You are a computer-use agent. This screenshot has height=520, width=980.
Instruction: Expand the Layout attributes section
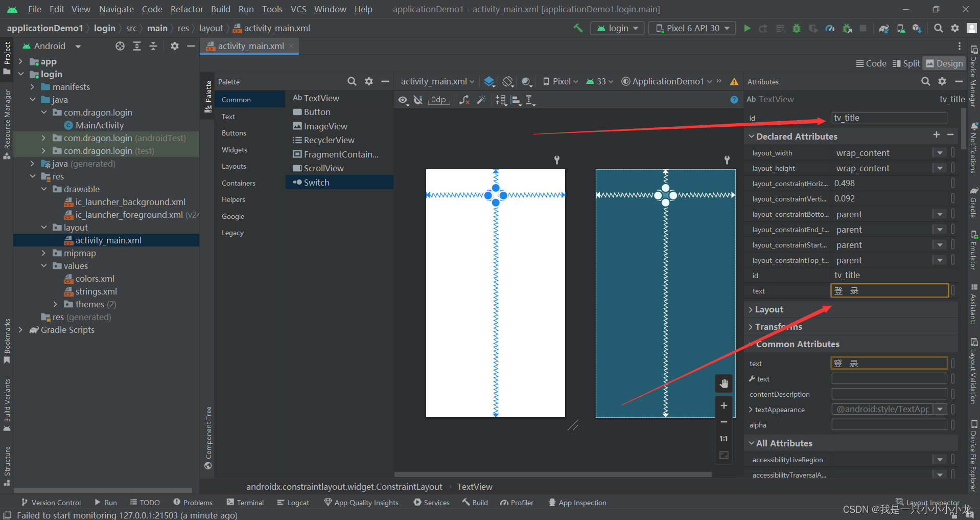[751, 309]
